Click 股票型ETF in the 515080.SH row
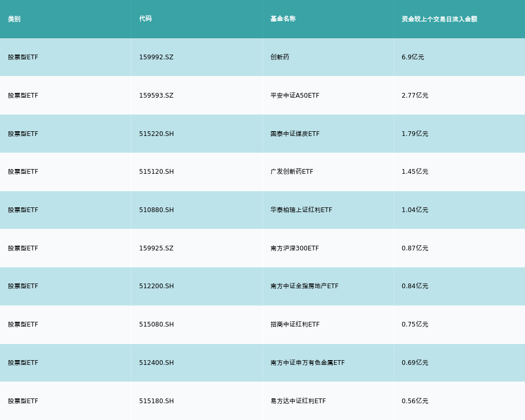 click(23, 324)
